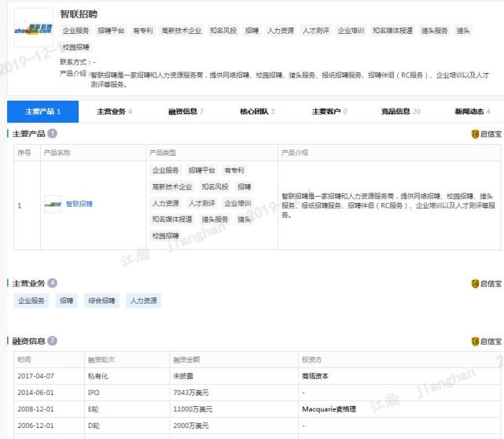Click the 人才测评 tag in header

click(x=315, y=31)
